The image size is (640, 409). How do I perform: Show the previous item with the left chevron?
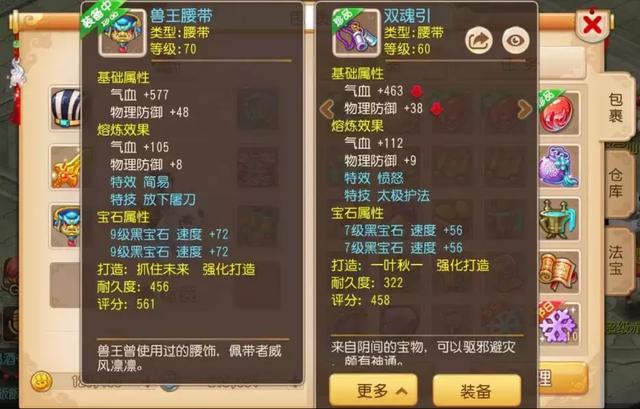click(x=327, y=109)
